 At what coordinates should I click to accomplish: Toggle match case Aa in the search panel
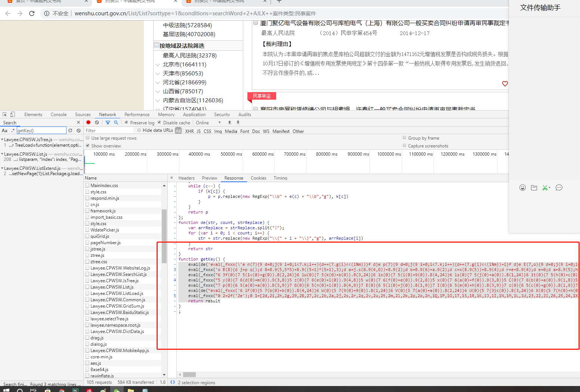[4, 131]
